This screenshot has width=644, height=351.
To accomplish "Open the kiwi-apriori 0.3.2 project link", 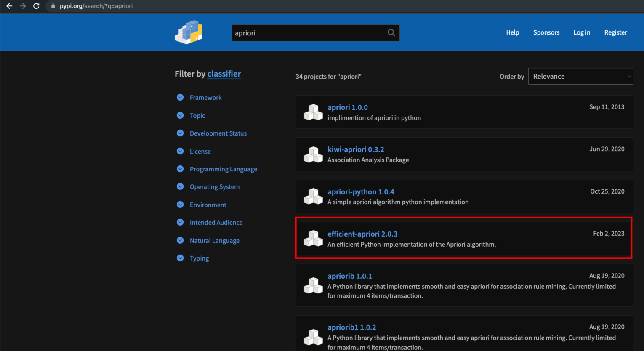I will pos(356,149).
